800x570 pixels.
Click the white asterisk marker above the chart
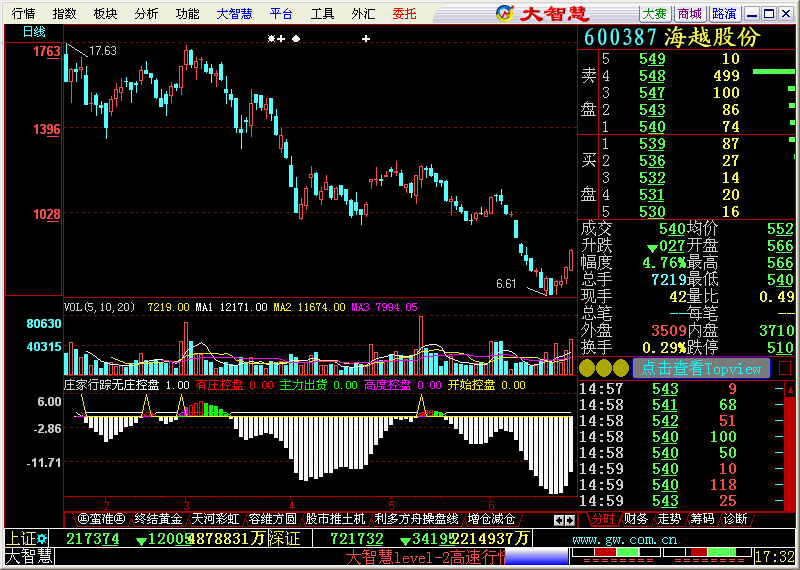(271, 38)
